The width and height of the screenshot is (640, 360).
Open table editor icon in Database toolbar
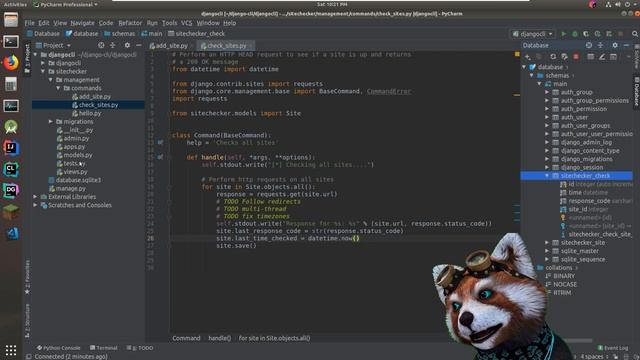pos(591,57)
